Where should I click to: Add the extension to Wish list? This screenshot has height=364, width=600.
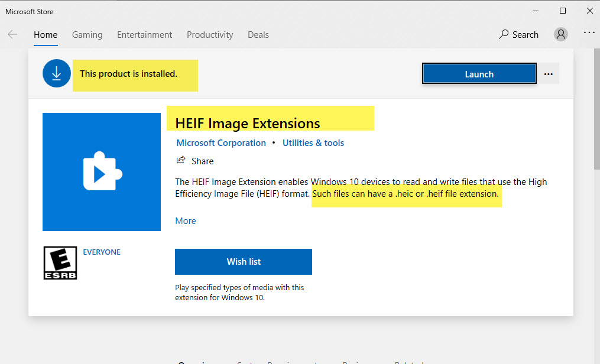tap(244, 262)
